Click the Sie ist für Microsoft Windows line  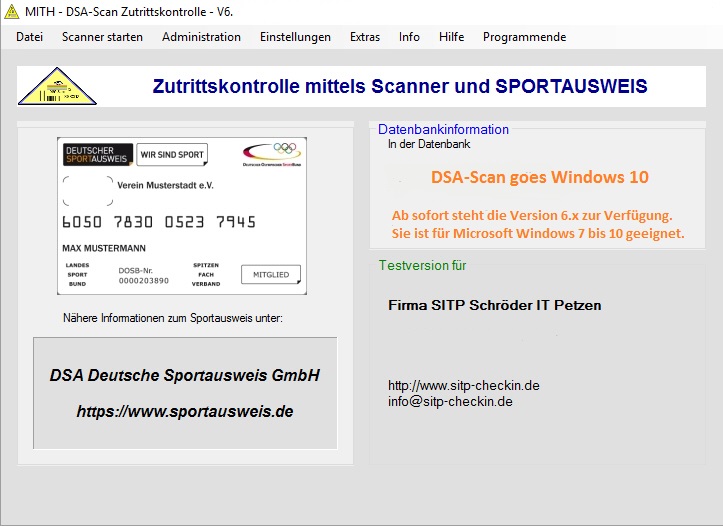538,233
